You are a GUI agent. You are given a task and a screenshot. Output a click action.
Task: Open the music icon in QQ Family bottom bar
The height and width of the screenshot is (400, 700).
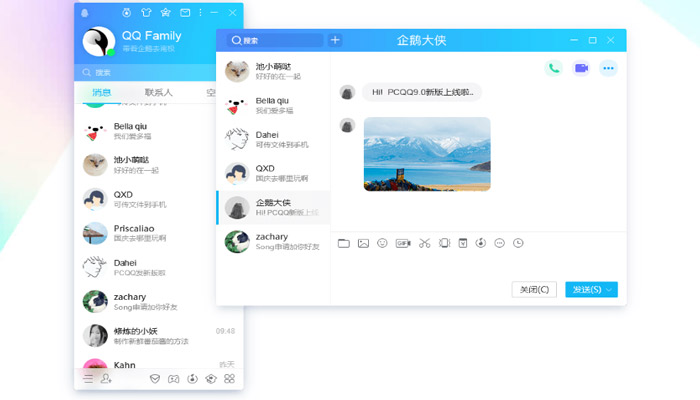[x=192, y=379]
